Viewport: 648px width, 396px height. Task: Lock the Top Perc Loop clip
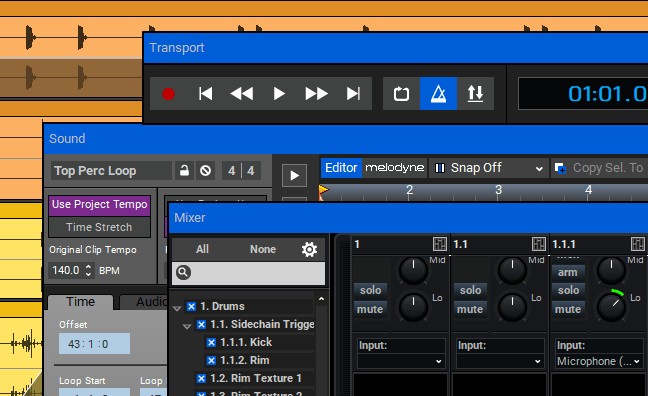click(184, 171)
